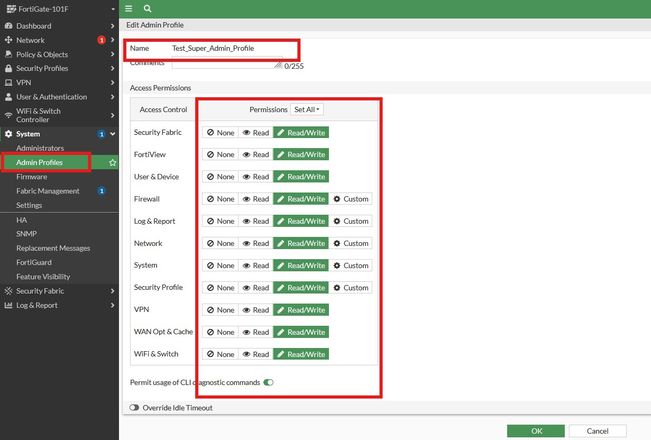Set WiFi & Switch permission to Read/Write
This screenshot has height=440, width=651.
click(x=301, y=354)
